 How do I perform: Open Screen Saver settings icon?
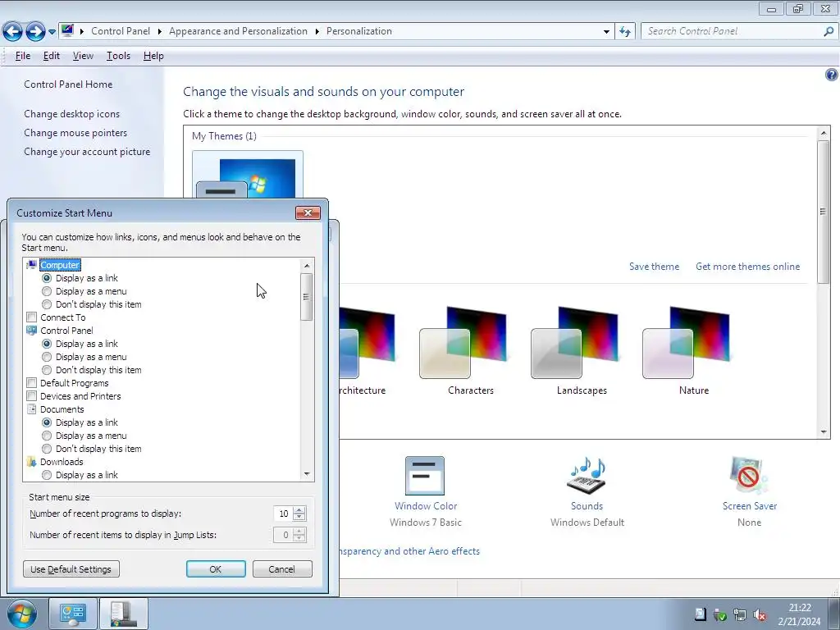click(749, 475)
